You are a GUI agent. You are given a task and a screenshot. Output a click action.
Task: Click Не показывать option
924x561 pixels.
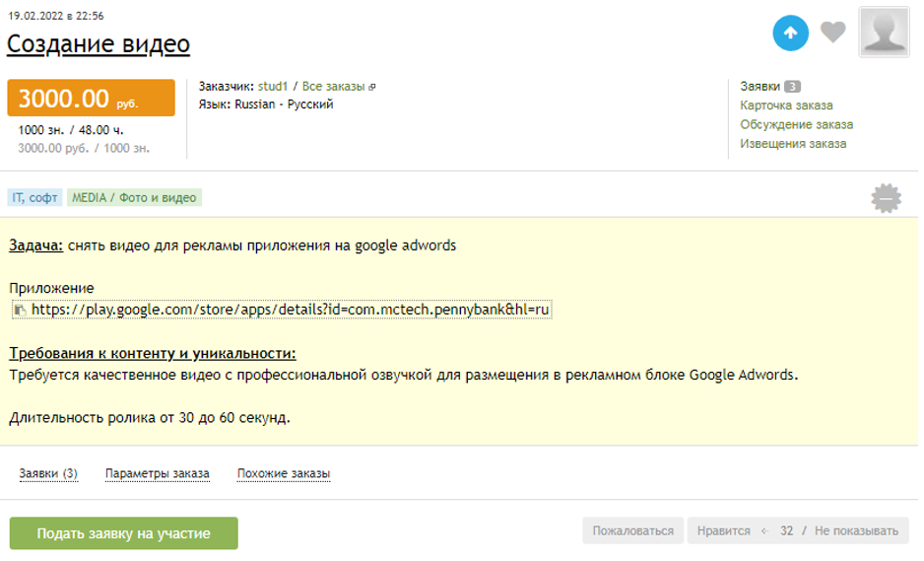tap(856, 530)
